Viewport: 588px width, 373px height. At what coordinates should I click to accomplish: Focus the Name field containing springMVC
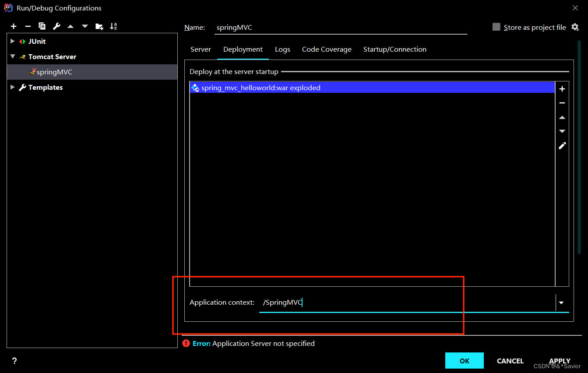[x=341, y=27]
